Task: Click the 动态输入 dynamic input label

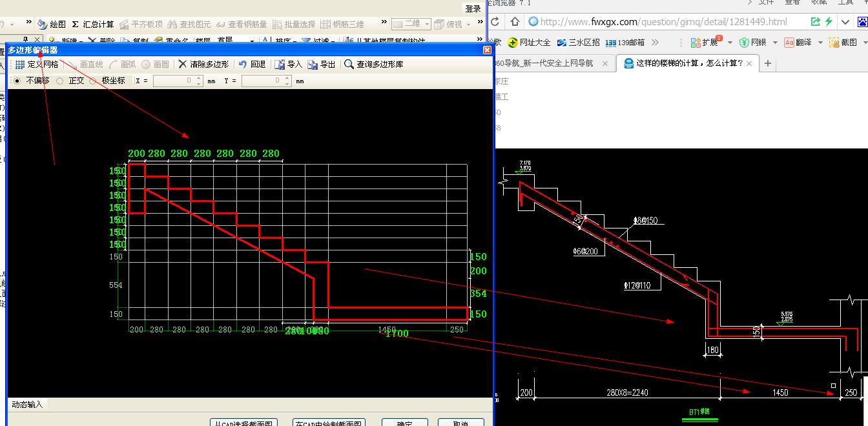Action: click(27, 404)
